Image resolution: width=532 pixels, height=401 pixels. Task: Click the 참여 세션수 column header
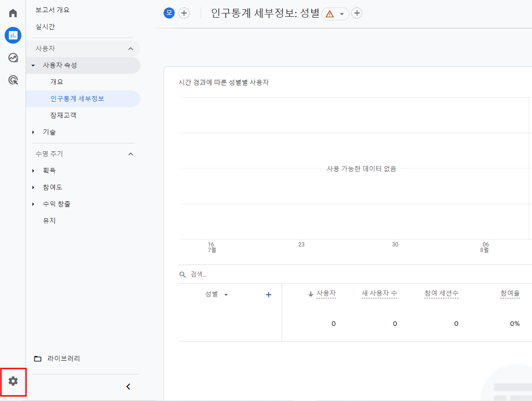(441, 293)
